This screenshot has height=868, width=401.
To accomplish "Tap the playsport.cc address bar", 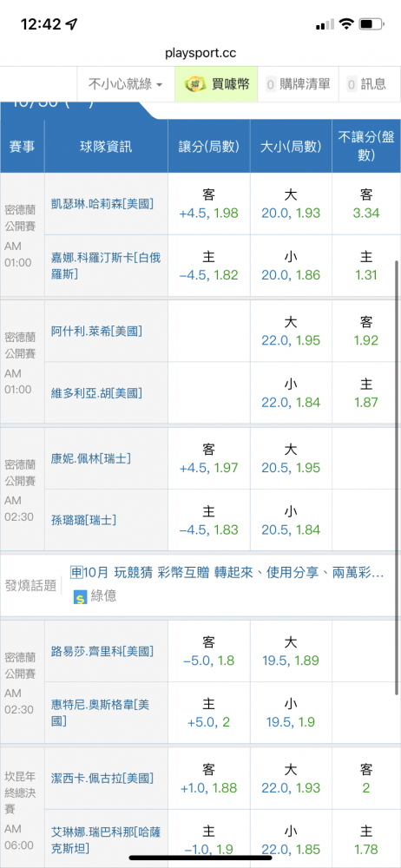I will 200,53.
